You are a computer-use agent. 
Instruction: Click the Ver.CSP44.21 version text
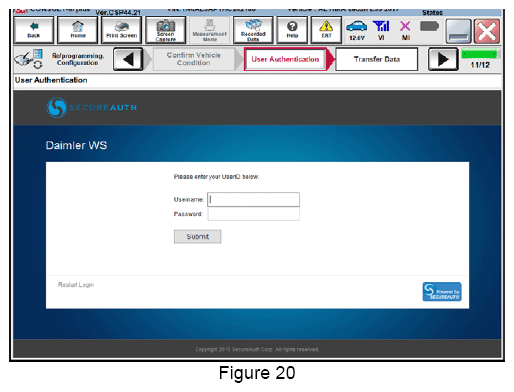(118, 12)
